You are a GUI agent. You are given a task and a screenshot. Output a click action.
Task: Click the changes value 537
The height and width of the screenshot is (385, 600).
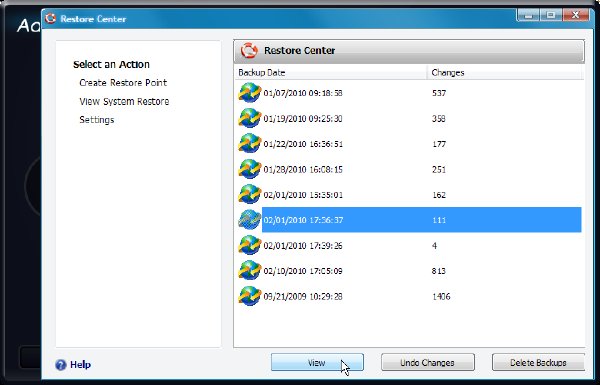pos(439,93)
